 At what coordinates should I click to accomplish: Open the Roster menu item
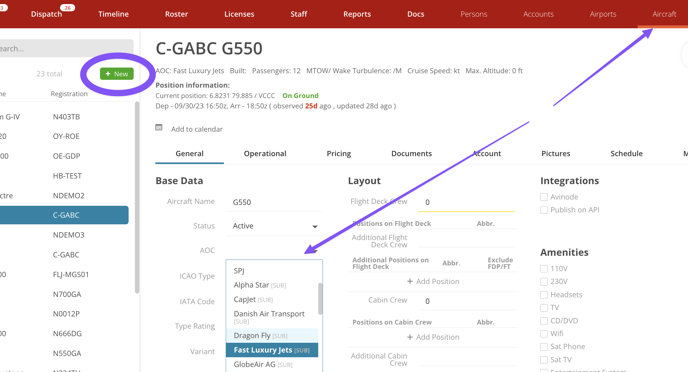176,14
